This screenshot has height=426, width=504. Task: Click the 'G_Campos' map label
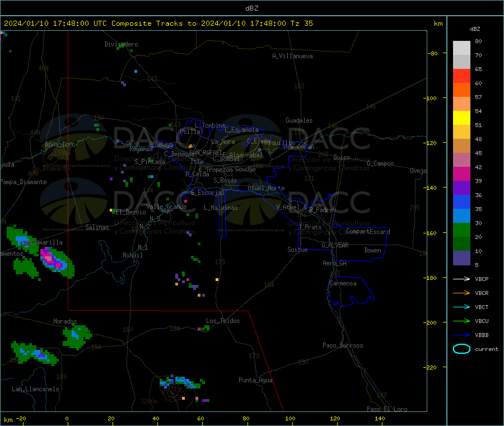click(381, 163)
